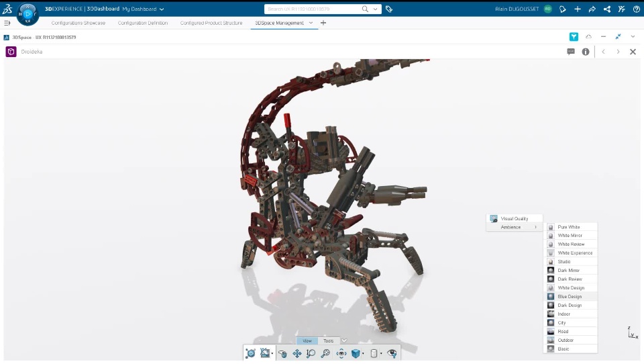Add a new dashboard tab
The image size is (644, 364).
pyautogui.click(x=323, y=23)
